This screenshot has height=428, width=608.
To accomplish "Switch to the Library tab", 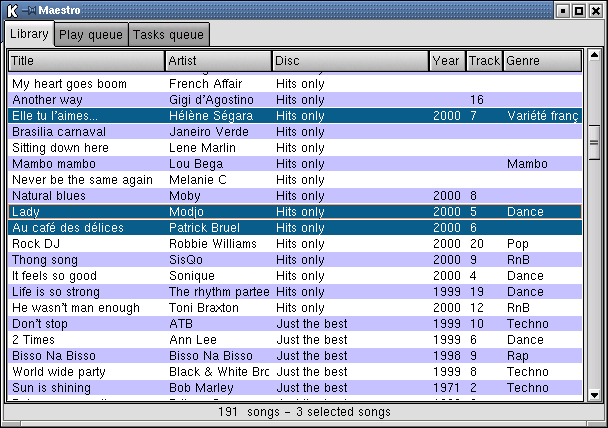I will click(x=29, y=34).
